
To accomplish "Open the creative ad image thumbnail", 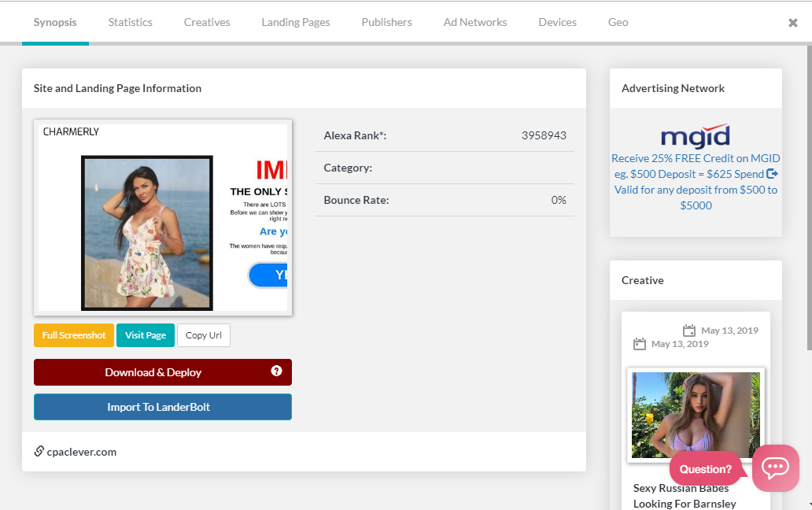I will (x=696, y=416).
